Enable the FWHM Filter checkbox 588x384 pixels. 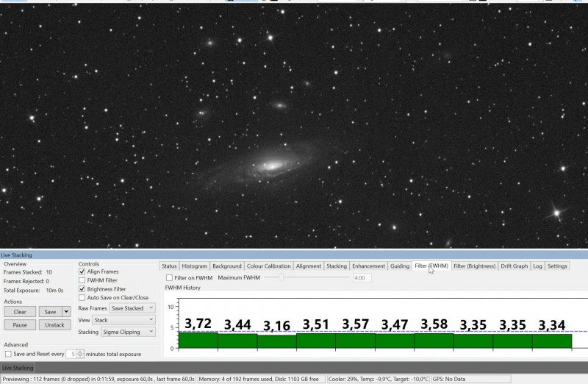(82, 280)
